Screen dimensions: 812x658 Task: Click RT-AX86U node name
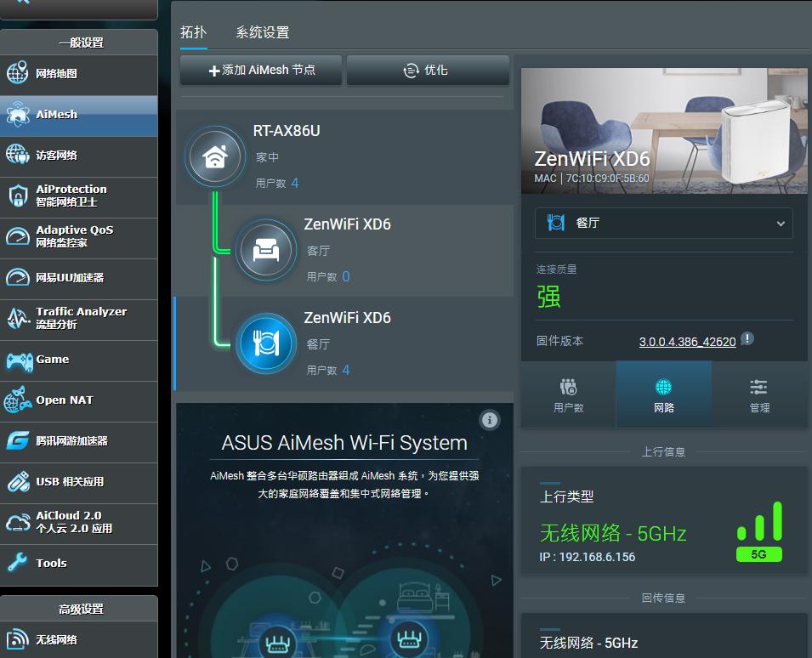[287, 130]
